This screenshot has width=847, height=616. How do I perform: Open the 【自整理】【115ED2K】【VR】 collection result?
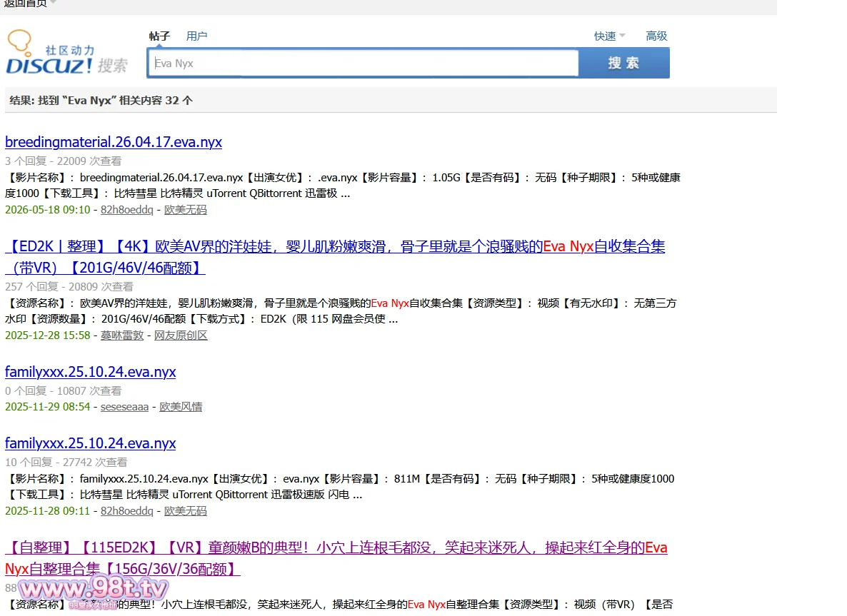click(x=336, y=558)
